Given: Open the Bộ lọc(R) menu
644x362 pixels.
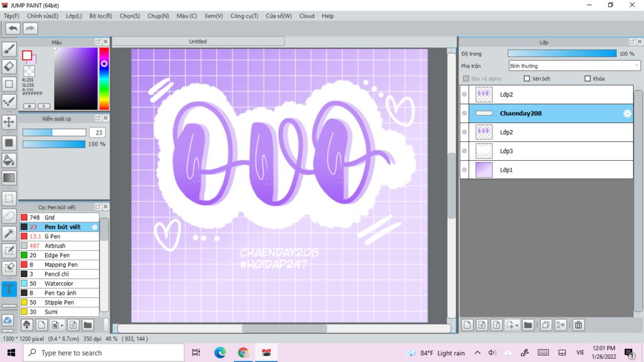Looking at the screenshot, I should (101, 16).
